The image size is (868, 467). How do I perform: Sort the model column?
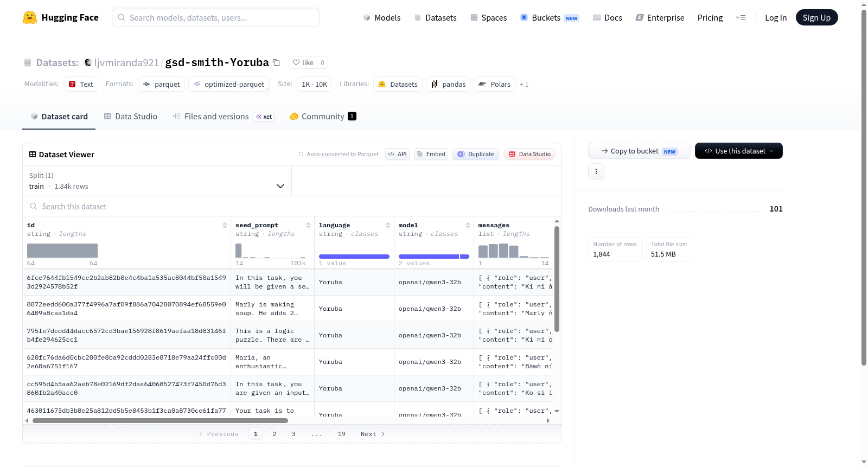pos(468,225)
